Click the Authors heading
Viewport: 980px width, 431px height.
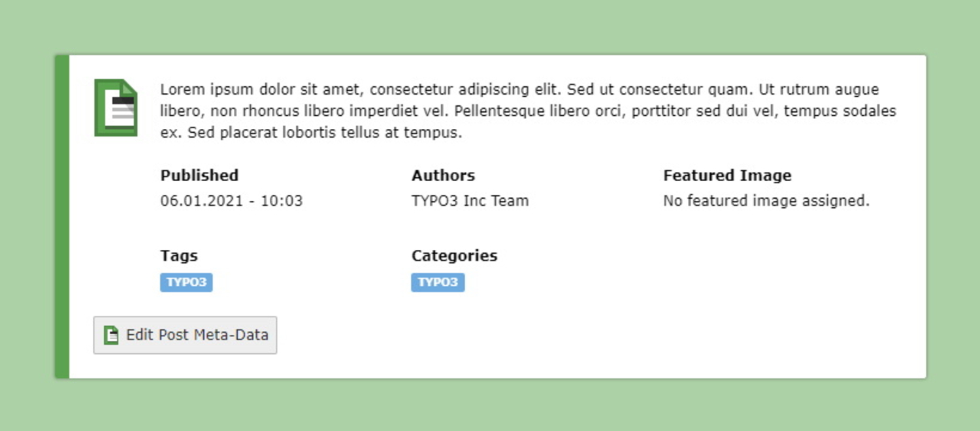tap(443, 175)
